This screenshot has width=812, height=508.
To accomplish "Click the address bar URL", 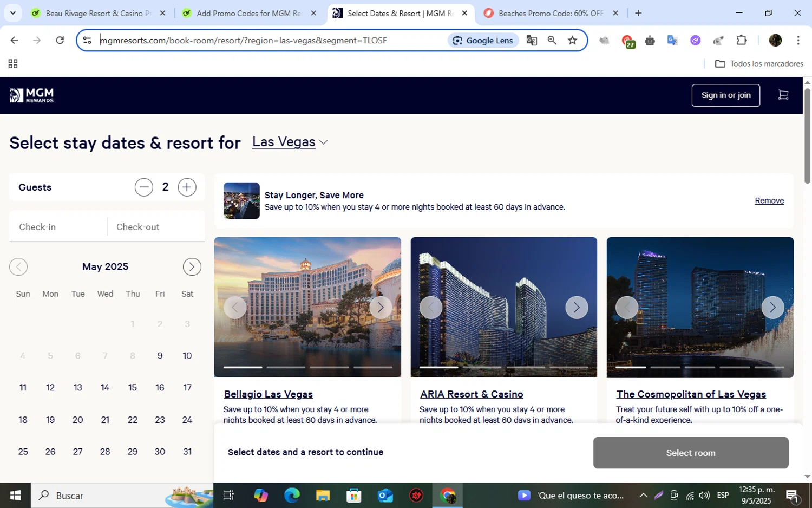I will coord(244,40).
